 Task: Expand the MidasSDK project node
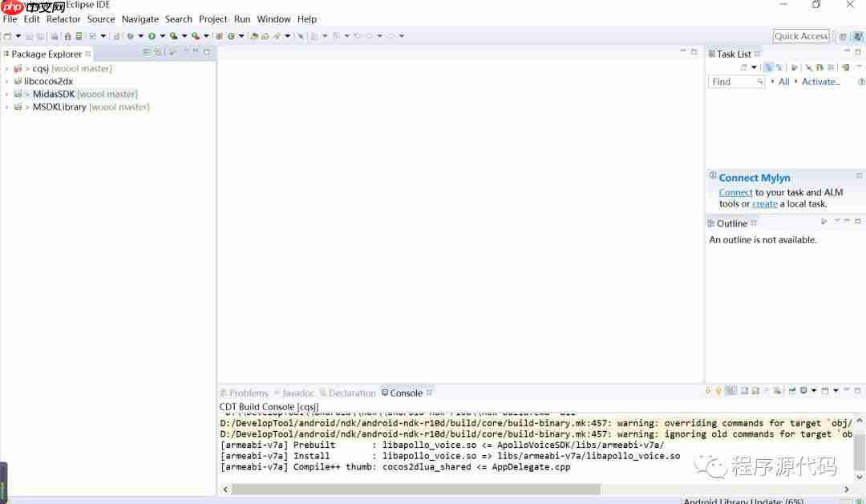6,95
